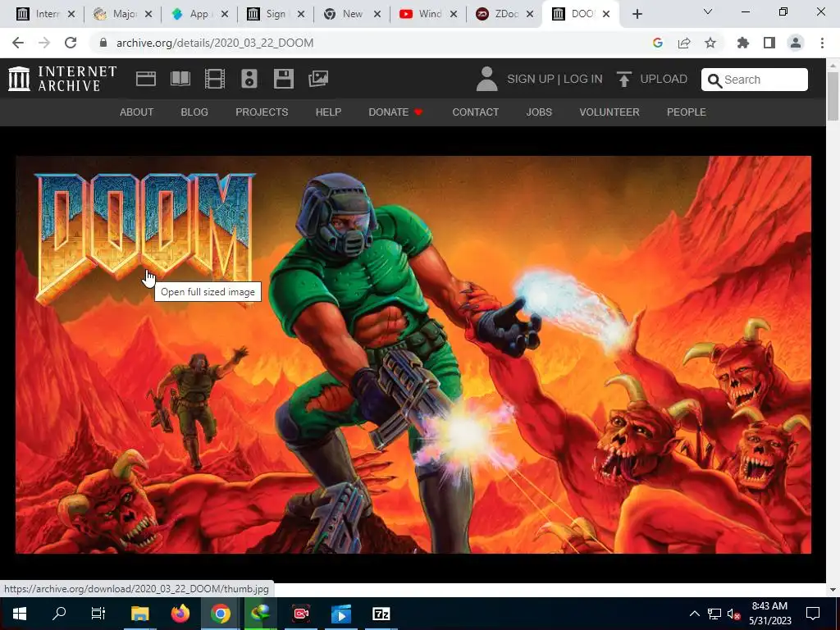Open the HELP menu link

coord(328,112)
